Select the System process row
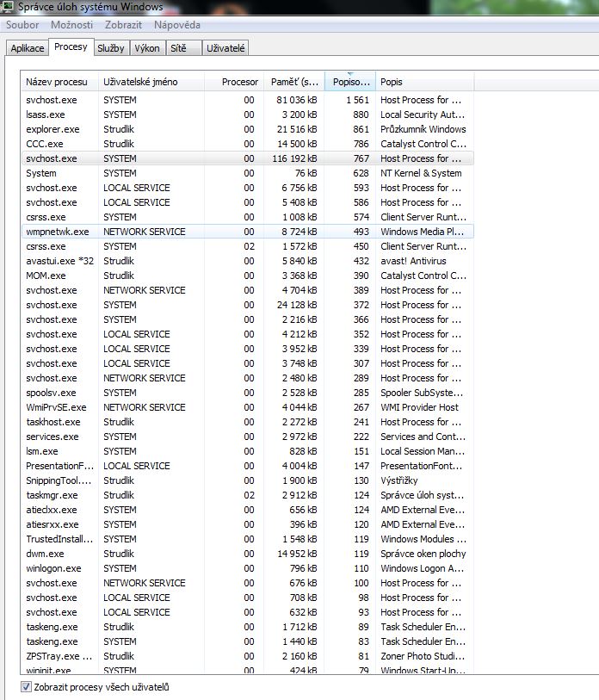599x700 pixels. click(247, 173)
